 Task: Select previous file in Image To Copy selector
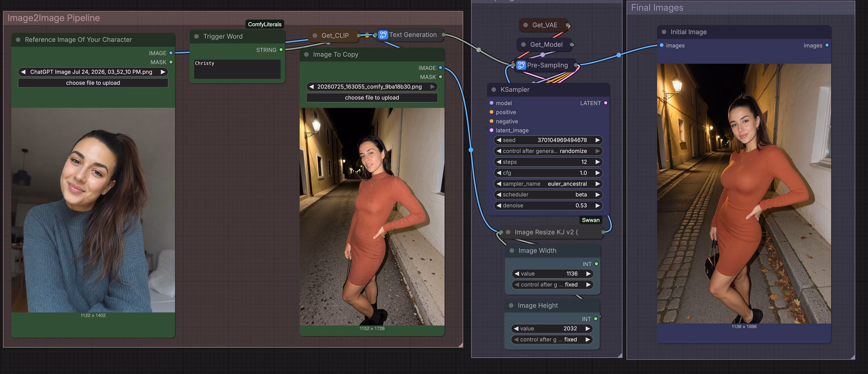tap(311, 87)
